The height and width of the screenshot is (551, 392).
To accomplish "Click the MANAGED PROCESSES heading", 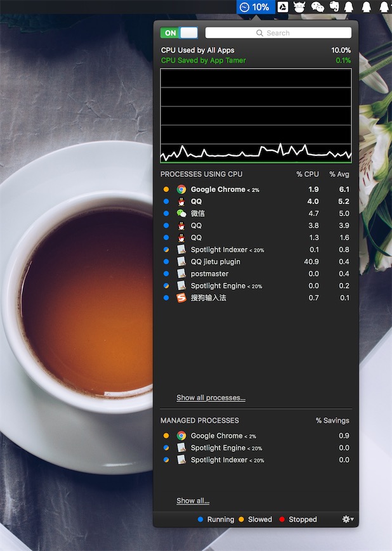I will [199, 420].
